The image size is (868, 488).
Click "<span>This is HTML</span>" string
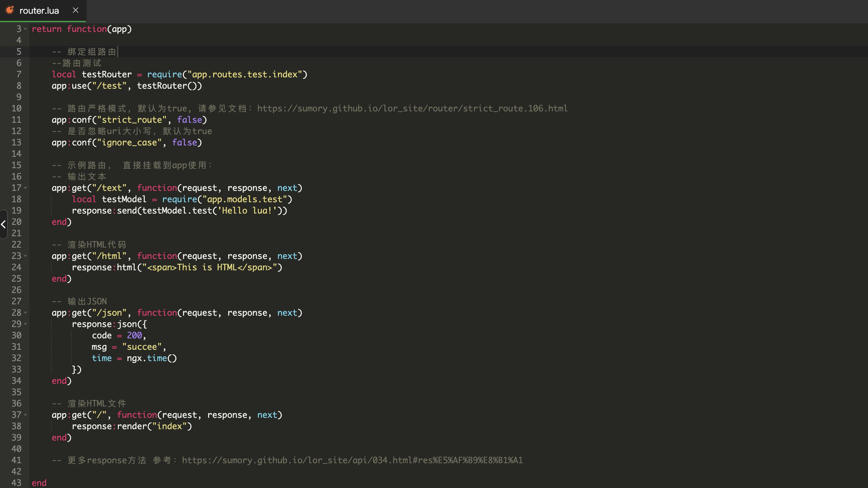(210, 267)
